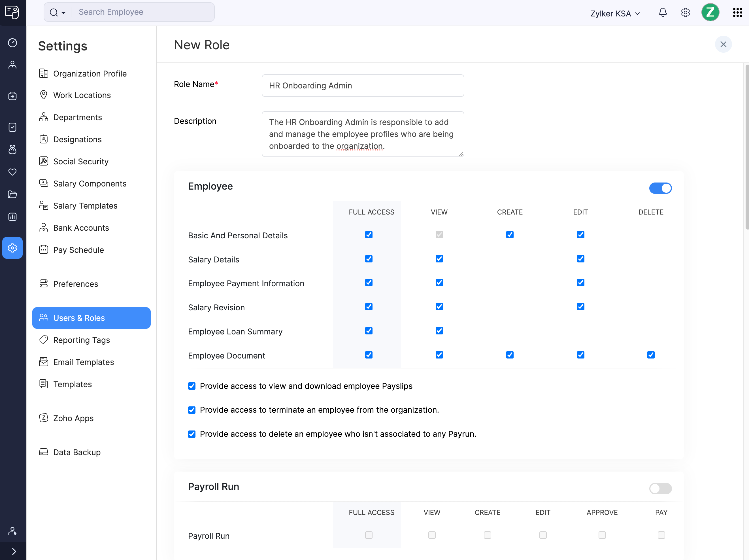
Task: Uncheck Edit for Salary Revision
Action: (x=580, y=307)
